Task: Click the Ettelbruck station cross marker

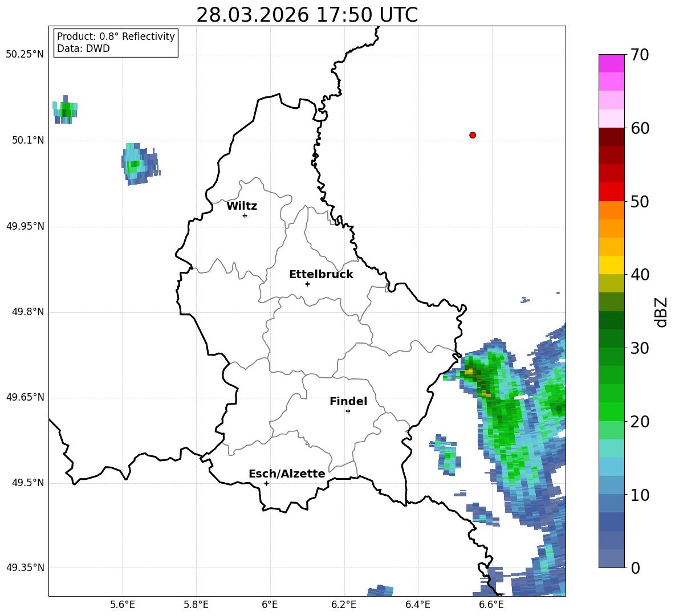Action: click(x=307, y=284)
